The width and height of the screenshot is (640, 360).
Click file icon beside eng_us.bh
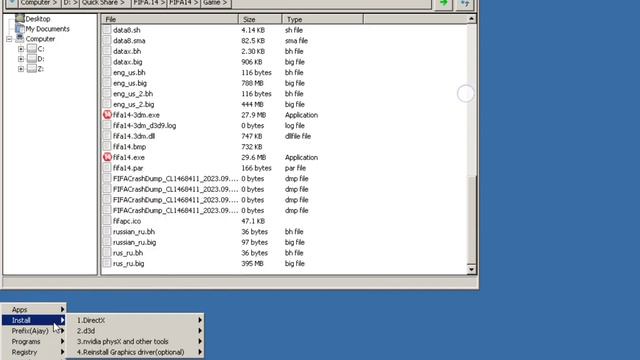[107, 72]
